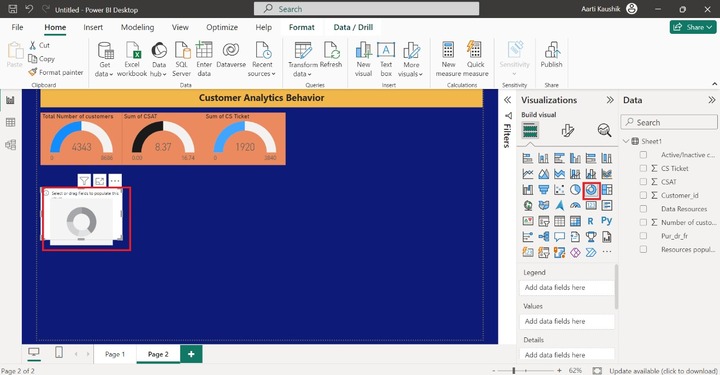Select the multi-row card visual

coord(607,206)
